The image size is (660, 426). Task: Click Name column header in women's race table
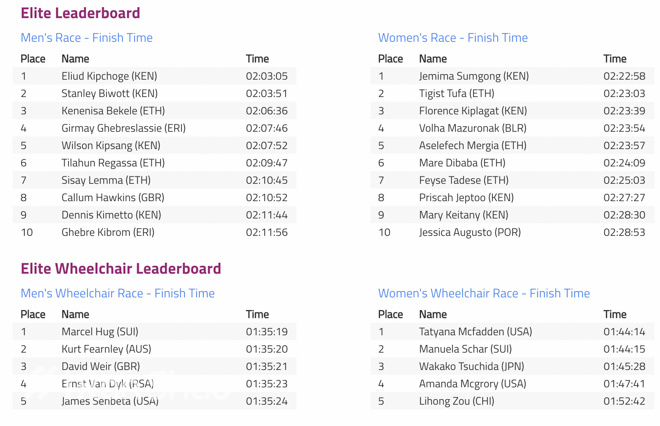pyautogui.click(x=433, y=59)
